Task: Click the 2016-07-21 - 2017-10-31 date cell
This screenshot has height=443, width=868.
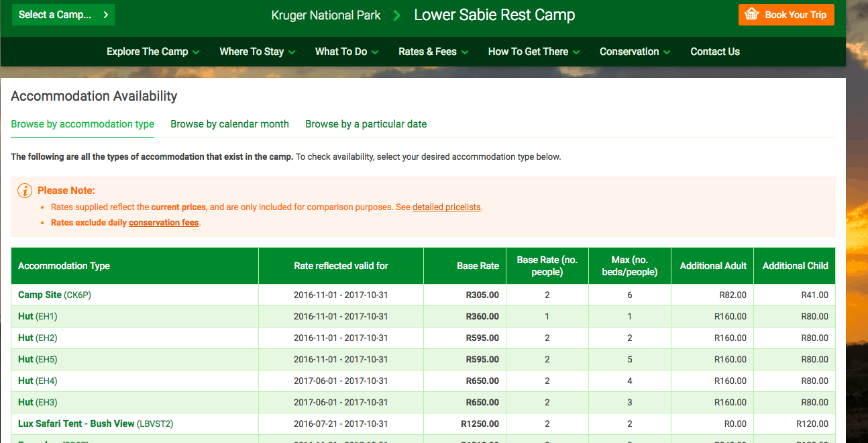Action: click(341, 424)
